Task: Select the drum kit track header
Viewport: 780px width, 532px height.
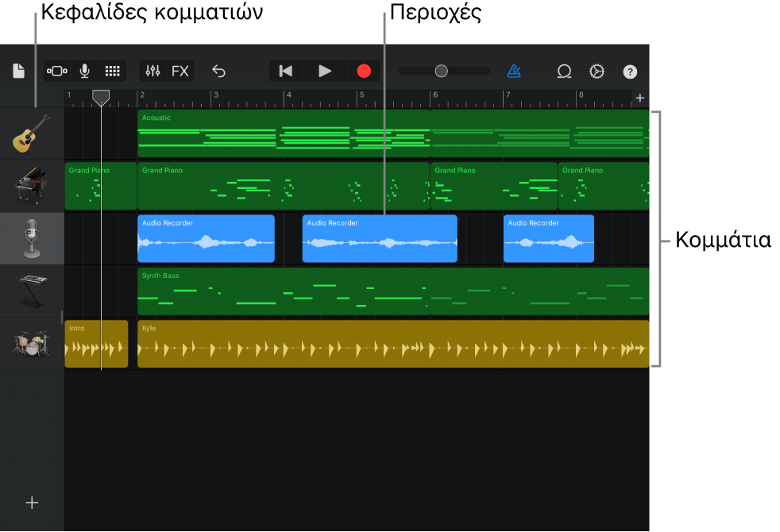Action: point(32,344)
